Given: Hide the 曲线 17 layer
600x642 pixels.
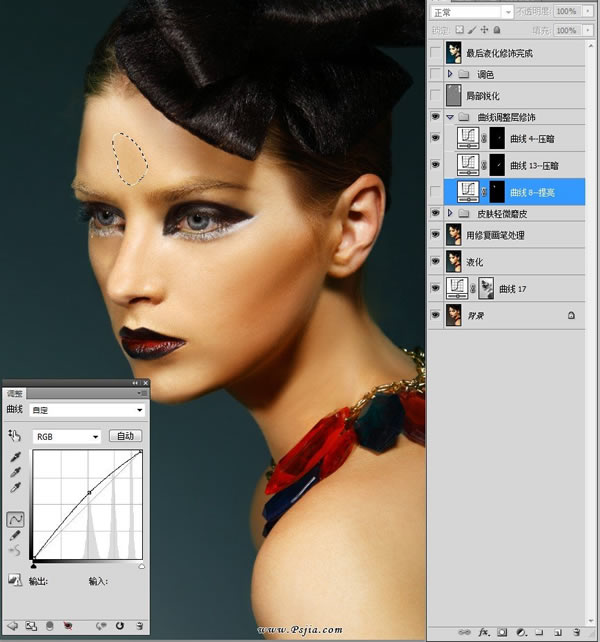Looking at the screenshot, I should 435,288.
